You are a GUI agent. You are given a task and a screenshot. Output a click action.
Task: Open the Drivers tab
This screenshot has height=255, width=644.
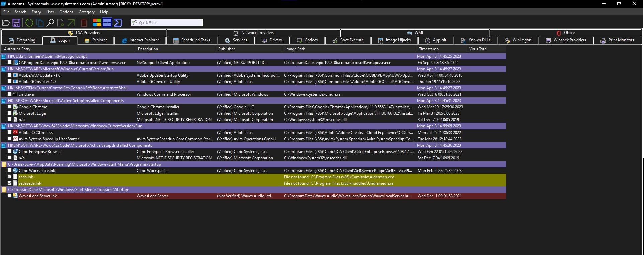pyautogui.click(x=272, y=40)
